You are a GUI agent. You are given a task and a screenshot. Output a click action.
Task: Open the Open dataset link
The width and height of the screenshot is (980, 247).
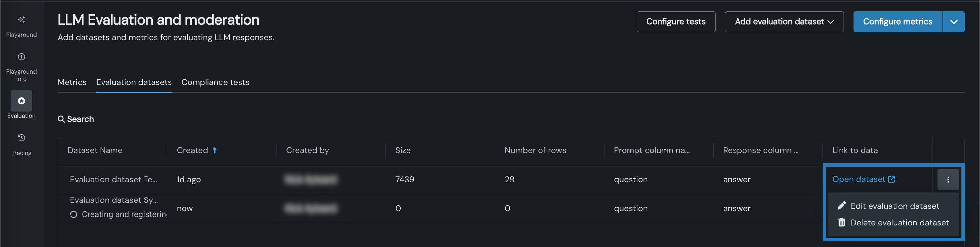(x=858, y=179)
